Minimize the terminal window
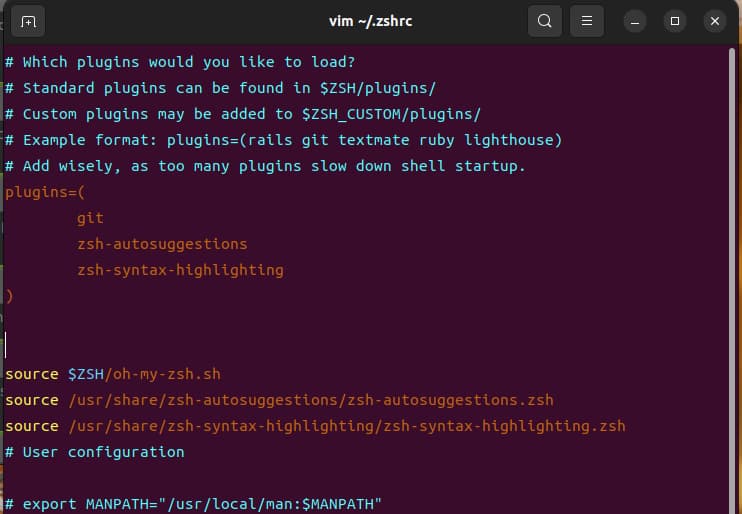Image resolution: width=742 pixels, height=514 pixels. click(636, 21)
